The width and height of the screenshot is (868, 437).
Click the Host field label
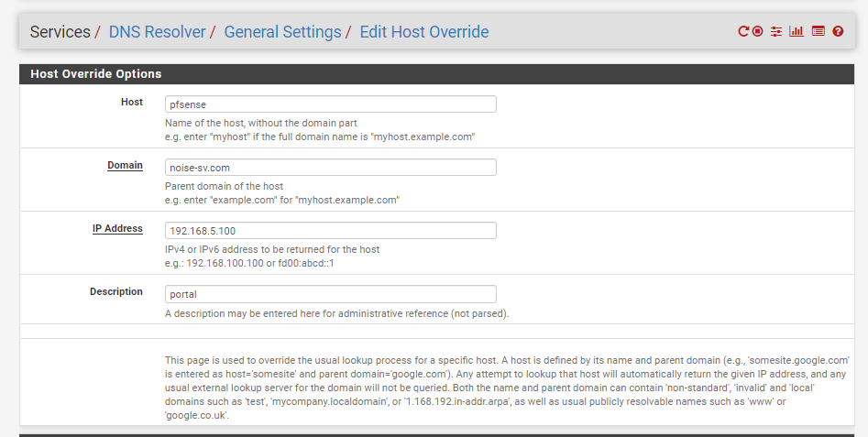pyautogui.click(x=132, y=102)
